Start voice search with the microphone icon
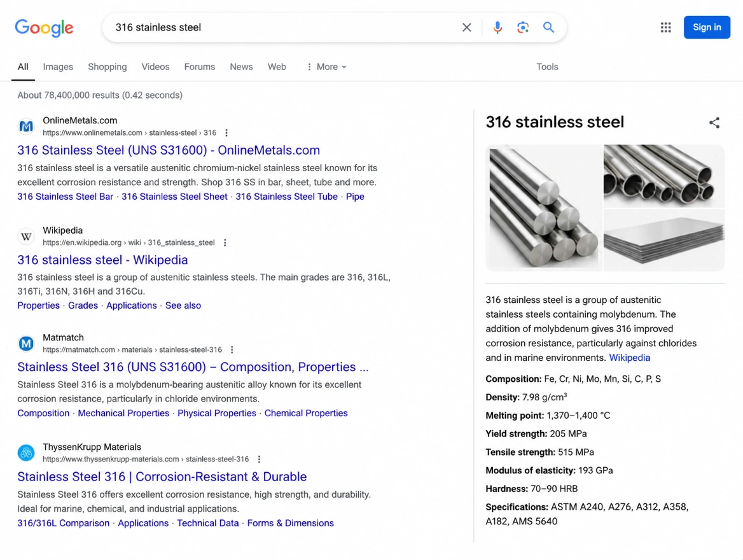 [x=497, y=27]
